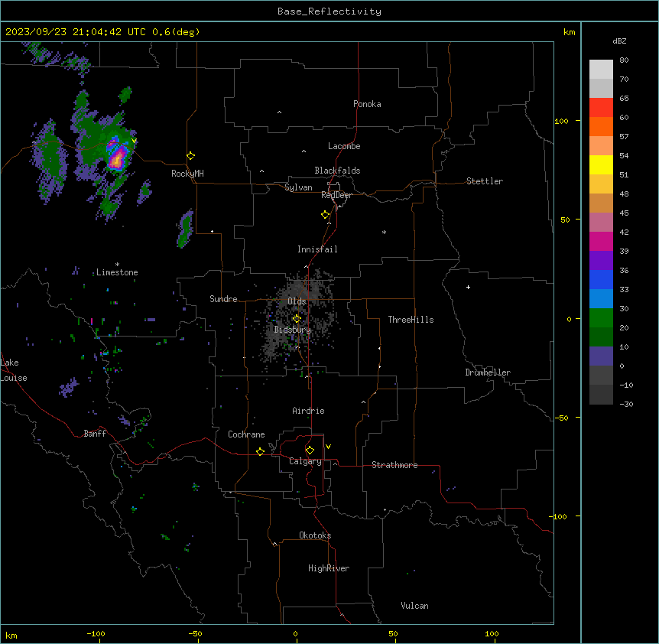Click the RedDeer city label
Viewport: 659px width, 644px height.
point(336,195)
